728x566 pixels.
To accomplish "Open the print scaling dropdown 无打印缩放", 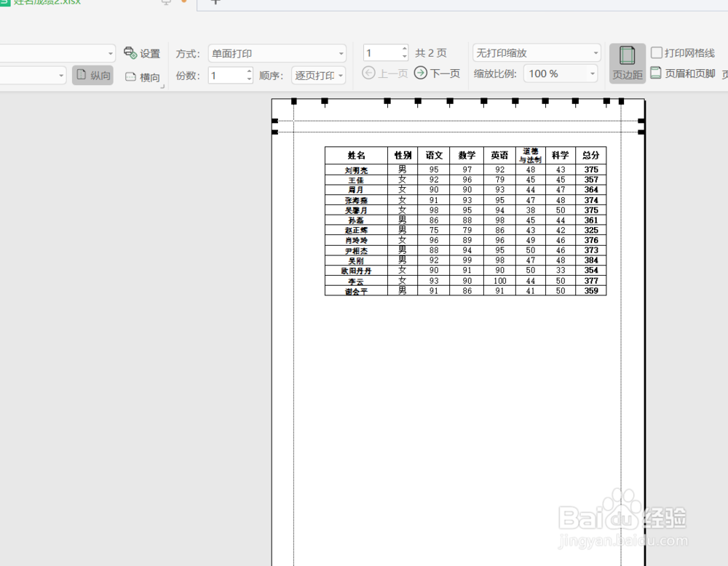I will click(537, 53).
